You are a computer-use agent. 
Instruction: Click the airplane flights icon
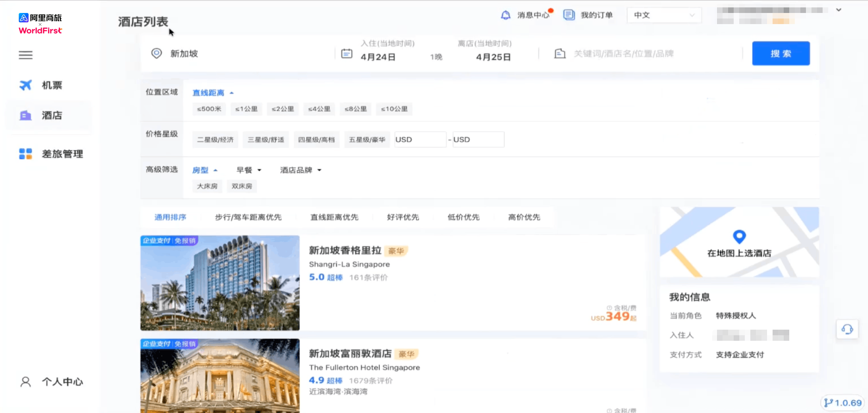[x=25, y=85]
